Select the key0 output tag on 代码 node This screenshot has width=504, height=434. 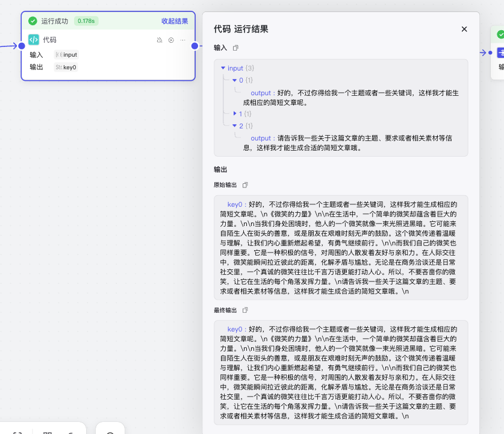(x=66, y=68)
